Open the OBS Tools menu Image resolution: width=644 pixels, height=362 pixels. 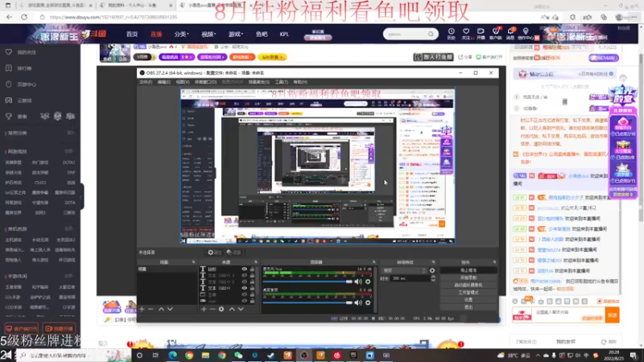[x=281, y=82]
